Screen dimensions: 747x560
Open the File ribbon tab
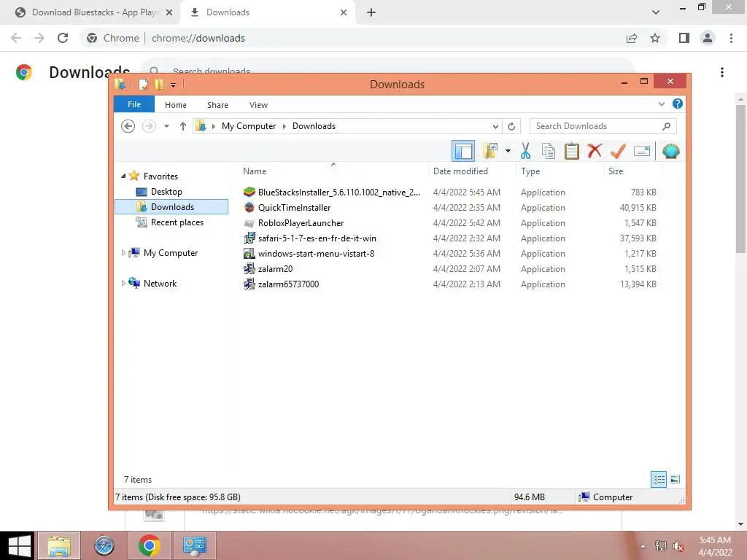tap(134, 104)
